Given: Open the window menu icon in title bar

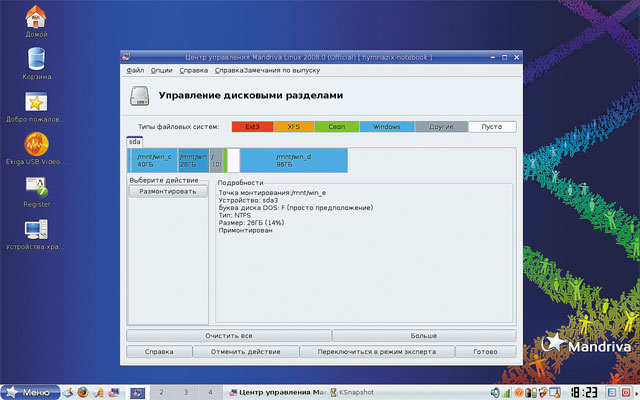Looking at the screenshot, I should (x=126, y=57).
